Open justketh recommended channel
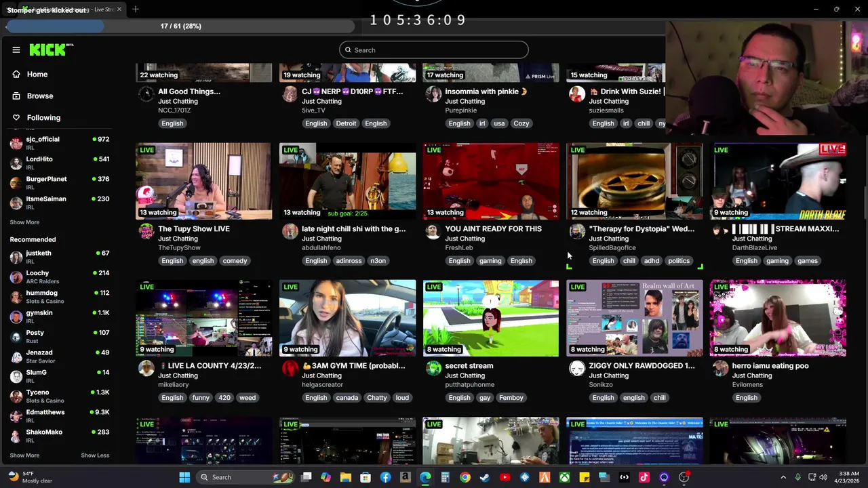 coord(60,257)
